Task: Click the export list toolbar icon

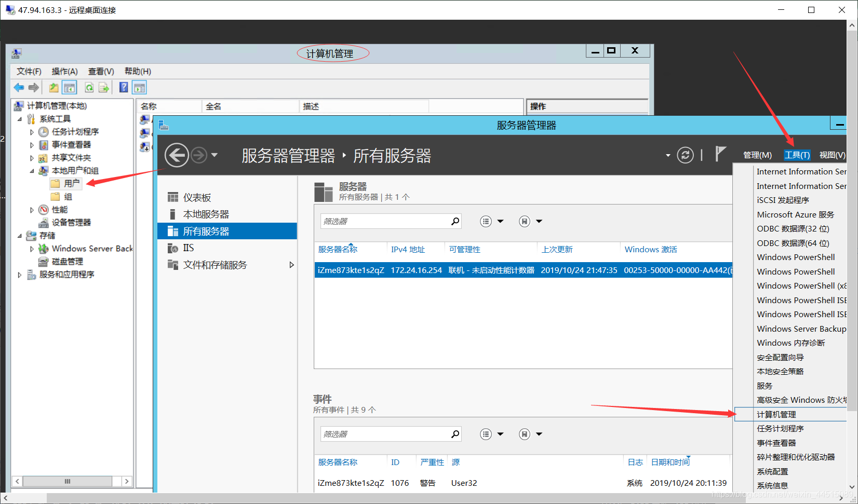Action: pos(104,88)
